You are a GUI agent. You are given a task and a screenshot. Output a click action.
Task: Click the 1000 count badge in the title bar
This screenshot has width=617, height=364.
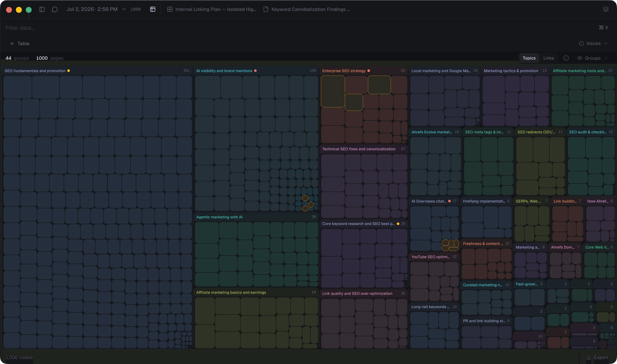click(135, 9)
